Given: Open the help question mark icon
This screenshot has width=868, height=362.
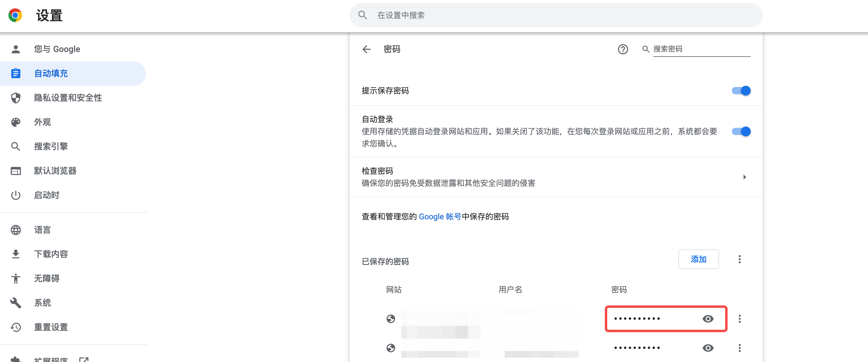Looking at the screenshot, I should (622, 49).
